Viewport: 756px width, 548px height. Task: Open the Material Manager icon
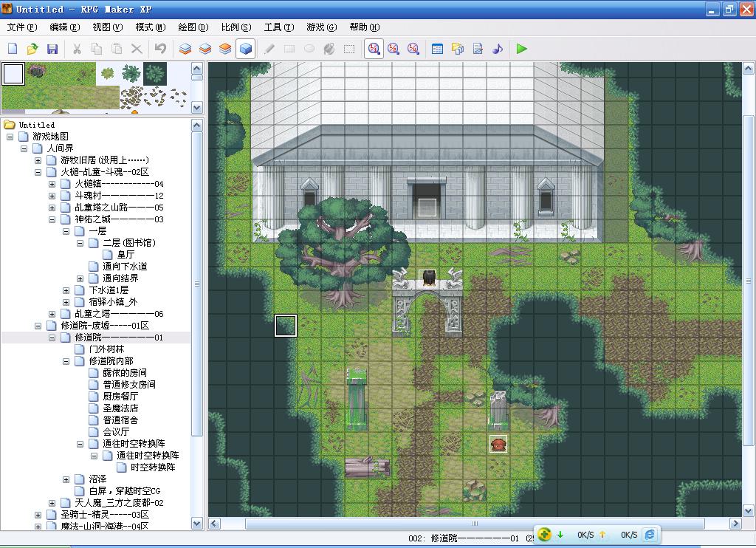tap(458, 49)
